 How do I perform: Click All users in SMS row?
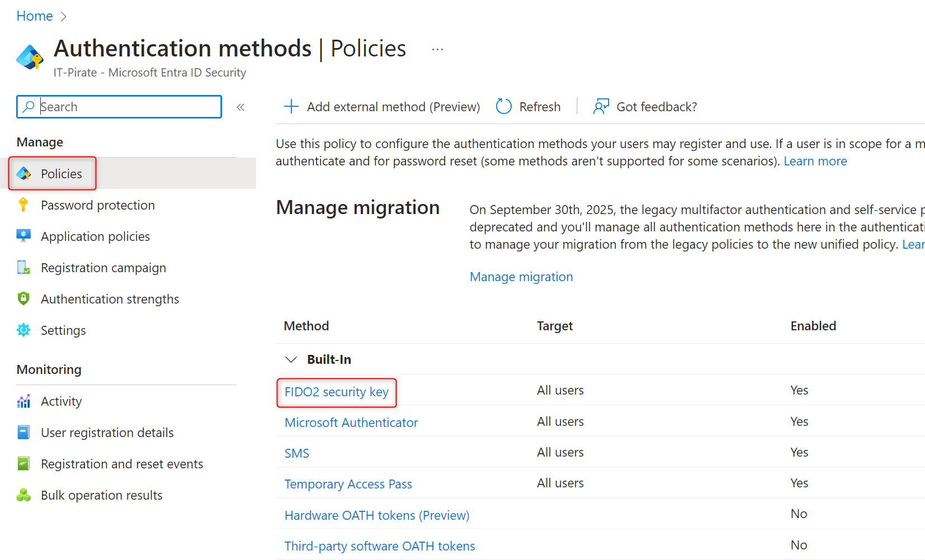[560, 452]
